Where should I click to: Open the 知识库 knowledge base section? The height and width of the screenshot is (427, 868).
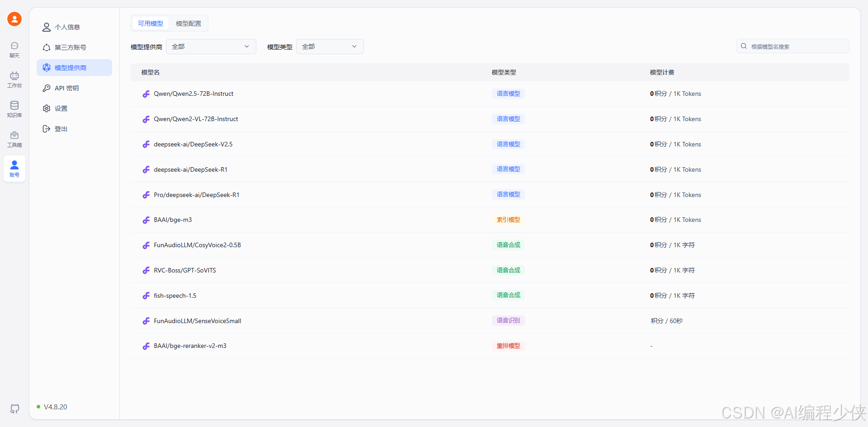click(14, 109)
